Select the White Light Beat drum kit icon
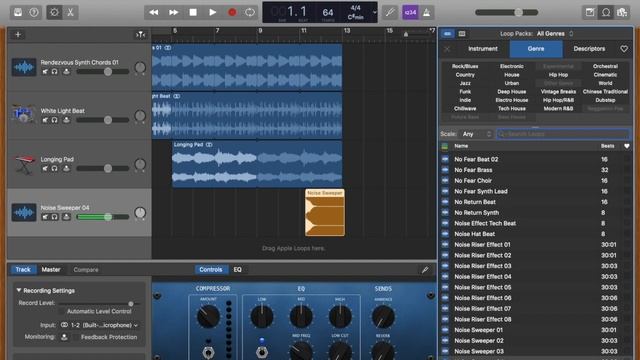This screenshot has width=640, height=360. (x=23, y=114)
